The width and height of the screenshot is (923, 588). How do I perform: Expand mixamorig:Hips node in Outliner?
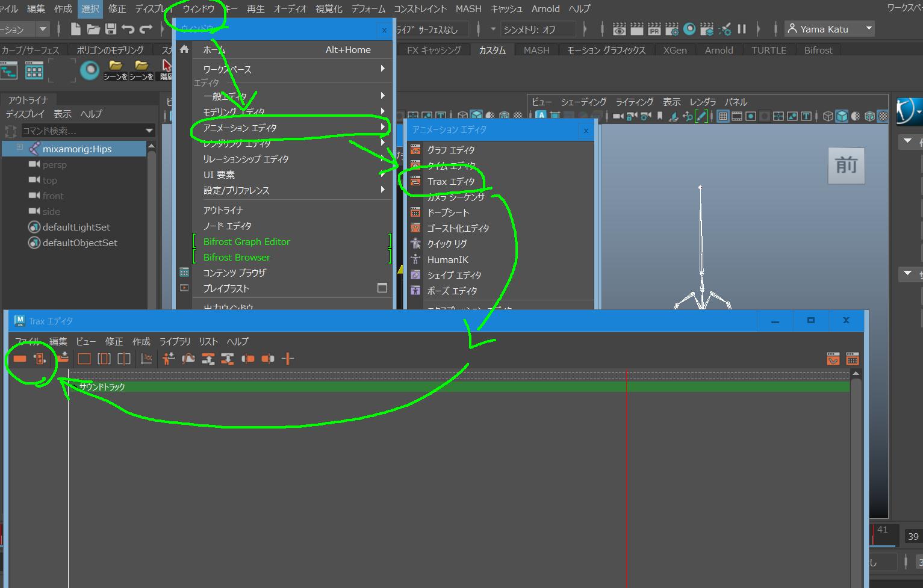coord(20,147)
